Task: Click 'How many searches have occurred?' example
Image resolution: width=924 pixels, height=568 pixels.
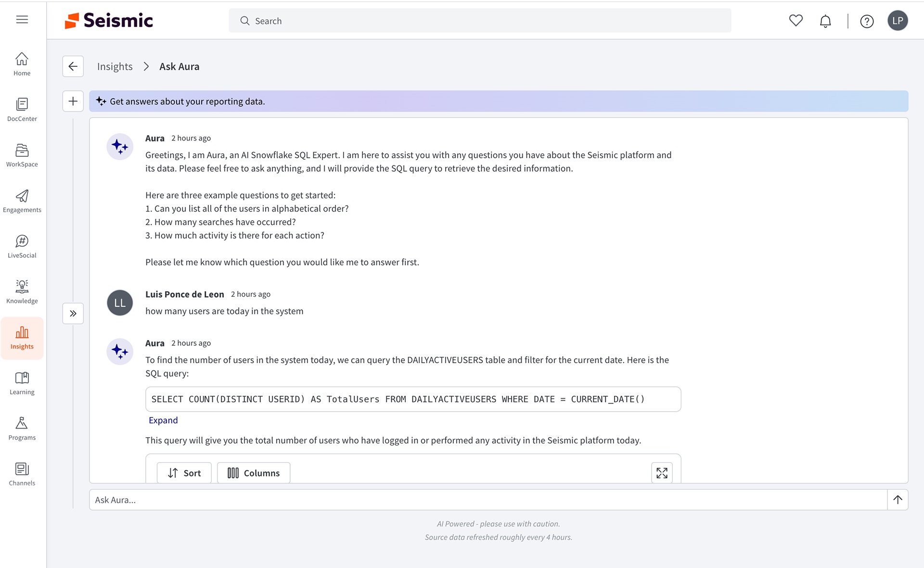Action: tap(220, 222)
